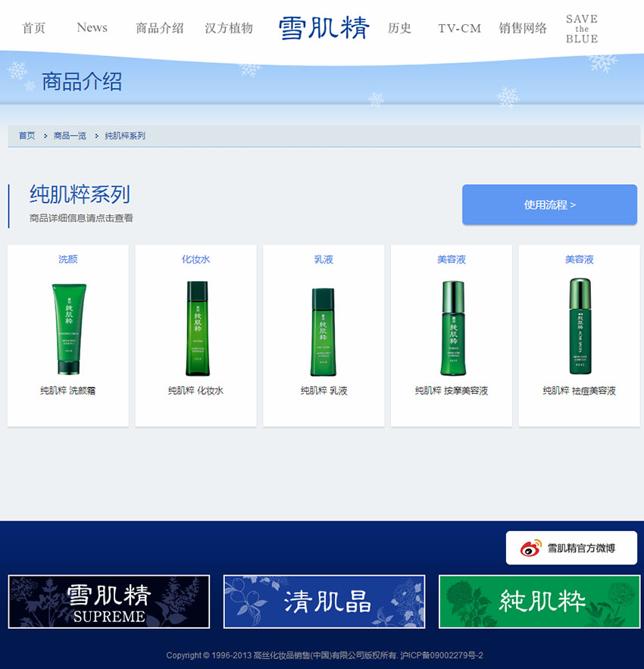Go to 销售网络 in navigation
The width and height of the screenshot is (644, 669).
pos(523,28)
